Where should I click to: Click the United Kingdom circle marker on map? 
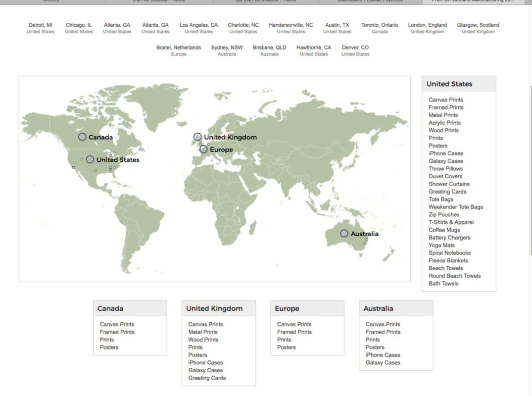coord(197,137)
